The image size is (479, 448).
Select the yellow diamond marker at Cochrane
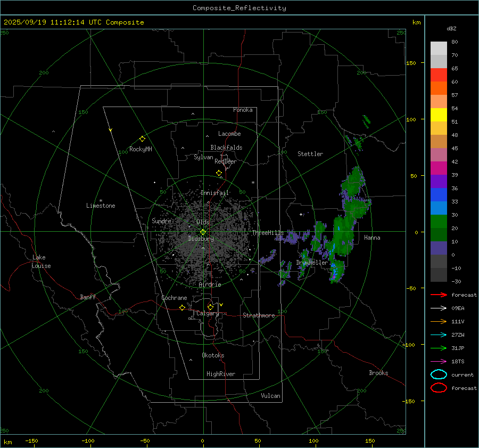[x=182, y=307]
